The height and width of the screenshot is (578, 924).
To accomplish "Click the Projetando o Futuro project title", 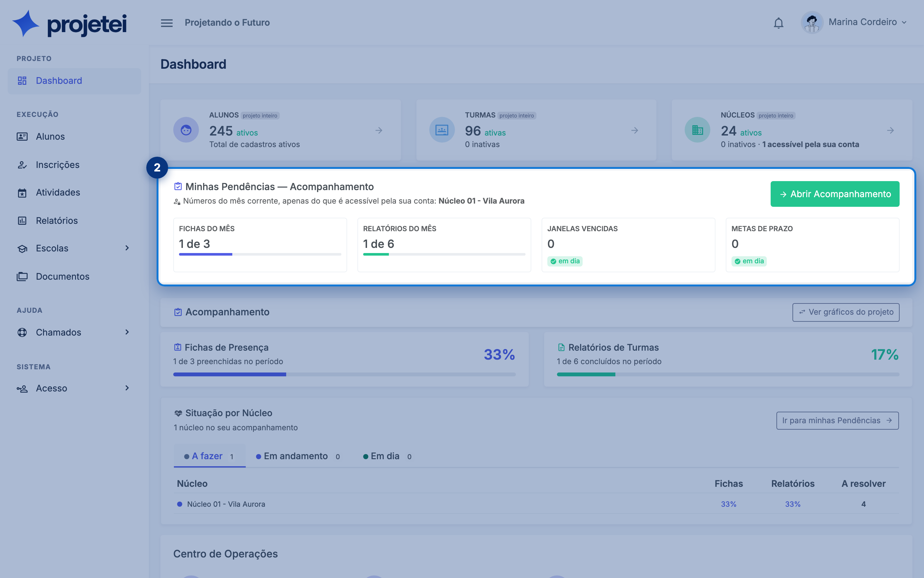I will [227, 22].
